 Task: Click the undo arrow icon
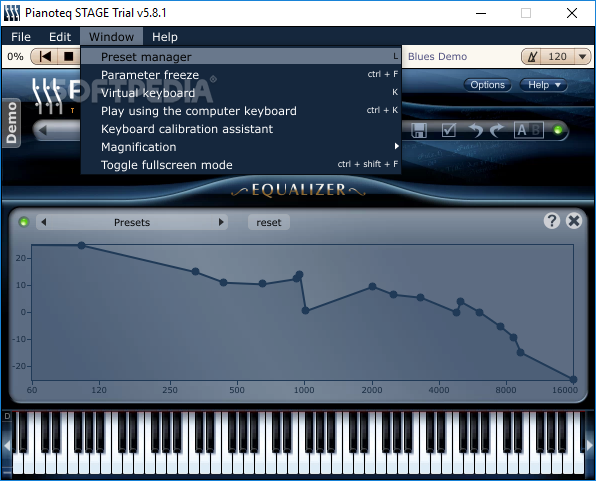476,130
